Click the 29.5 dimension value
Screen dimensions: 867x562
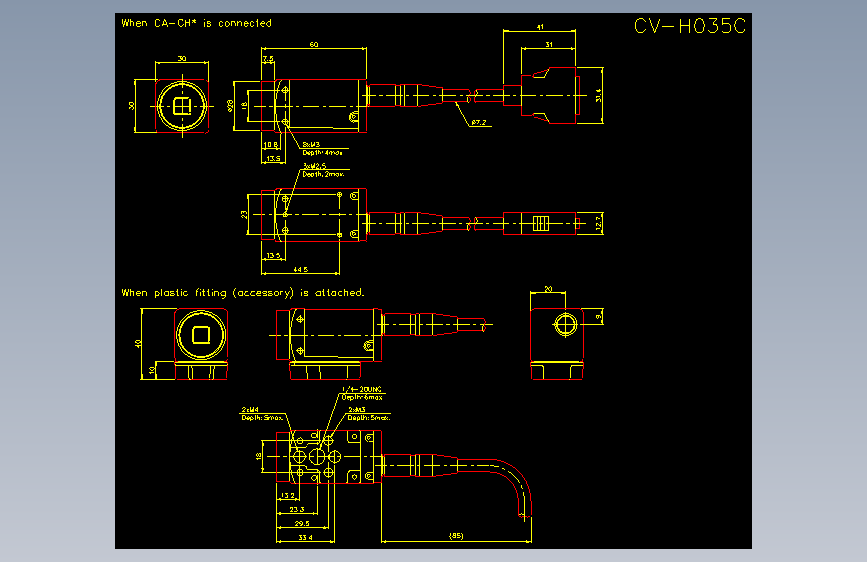(302, 523)
